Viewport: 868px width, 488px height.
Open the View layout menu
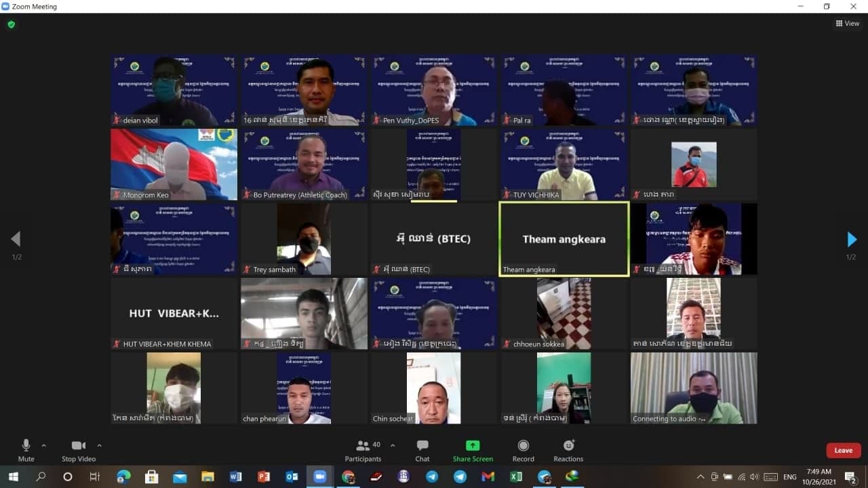(x=848, y=23)
